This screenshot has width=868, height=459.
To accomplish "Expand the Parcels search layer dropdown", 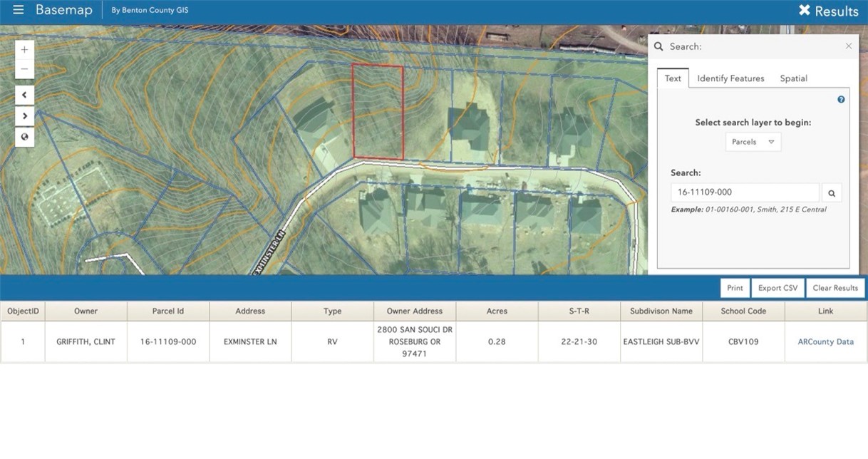I will 753,142.
